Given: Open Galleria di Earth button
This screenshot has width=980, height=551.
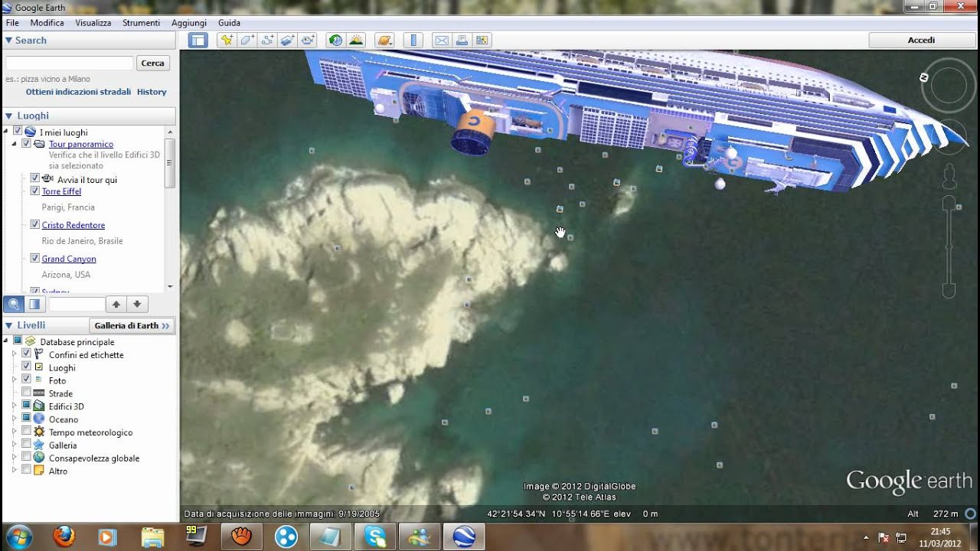Looking at the screenshot, I should click(x=132, y=325).
